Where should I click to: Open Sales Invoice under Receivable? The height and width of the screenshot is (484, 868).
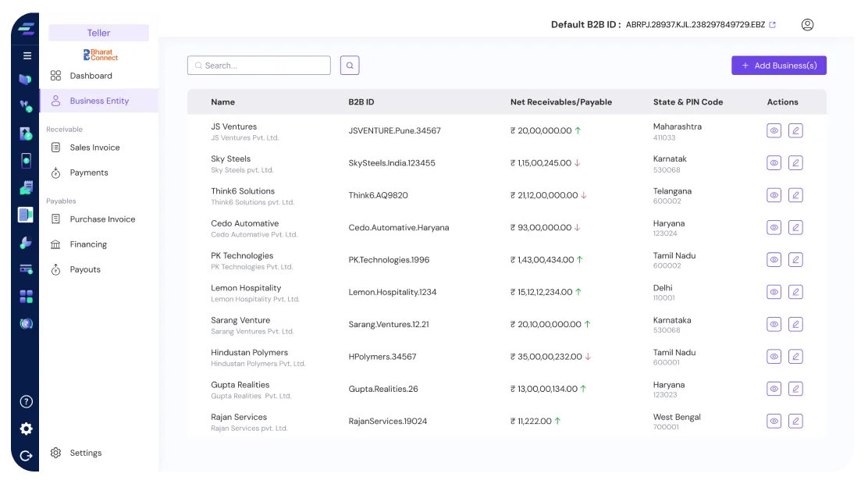coord(98,148)
